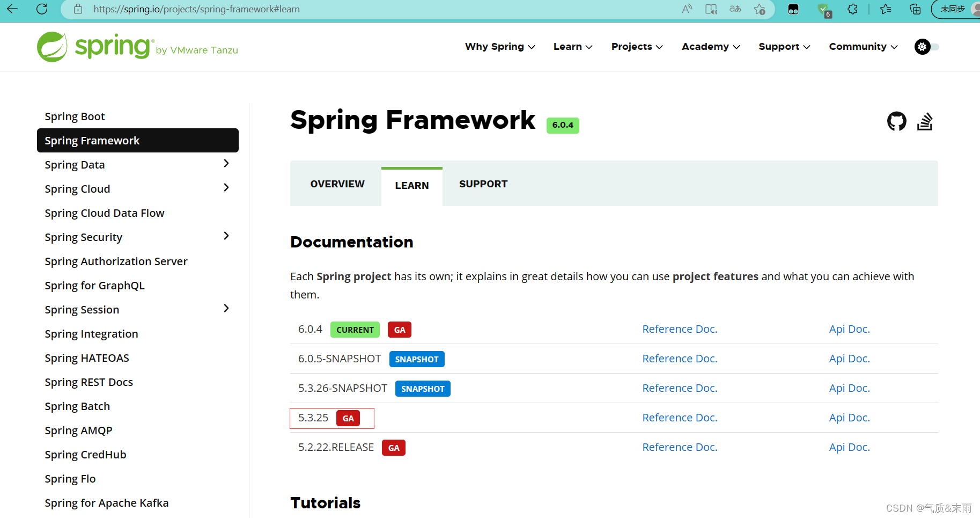
Task: Open the Stack Overflow icon beside the title
Action: pos(925,121)
